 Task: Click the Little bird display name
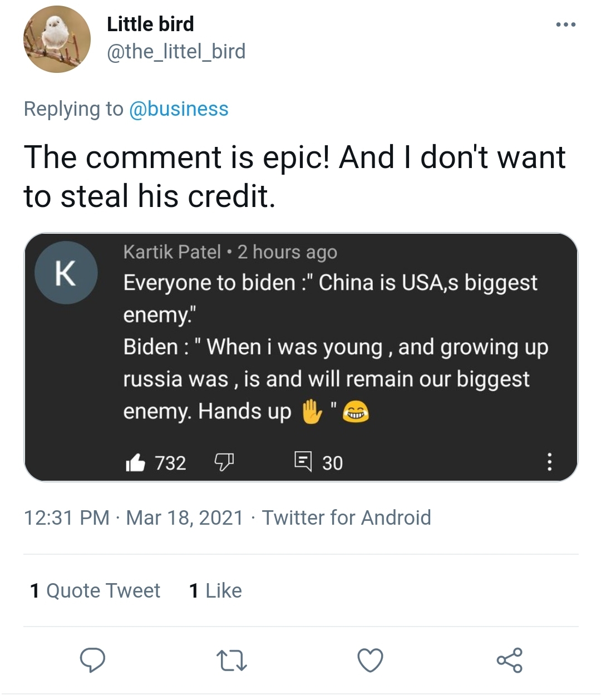[x=150, y=24]
